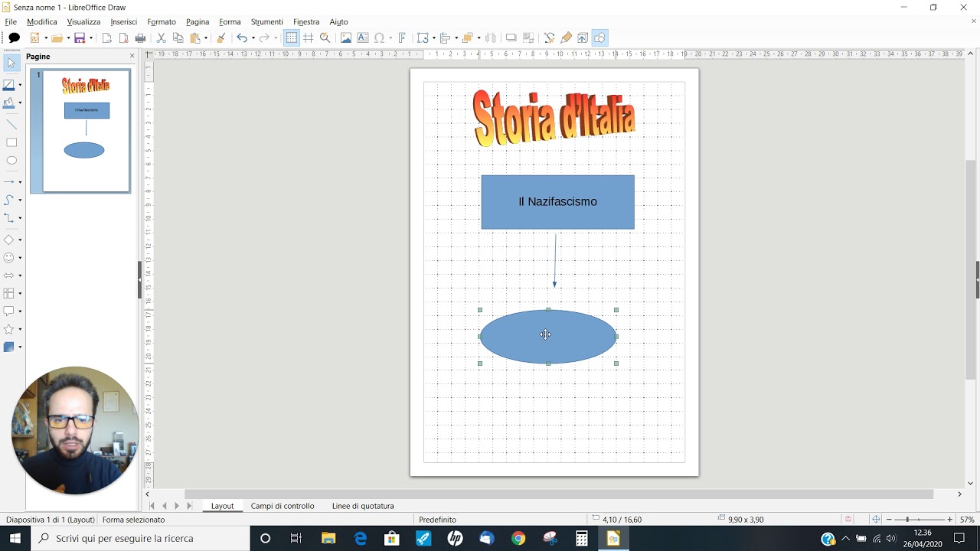Expand the Open file dropdown arrow
Screen dimensions: 980x551
[x=67, y=38]
